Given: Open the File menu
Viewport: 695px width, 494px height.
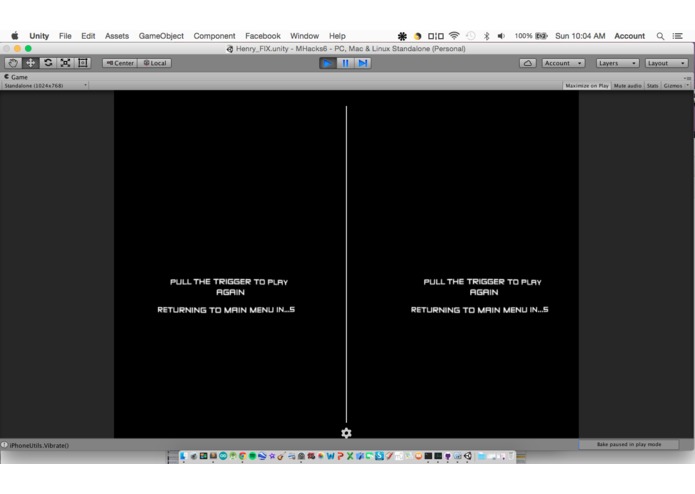Looking at the screenshot, I should pyautogui.click(x=65, y=36).
